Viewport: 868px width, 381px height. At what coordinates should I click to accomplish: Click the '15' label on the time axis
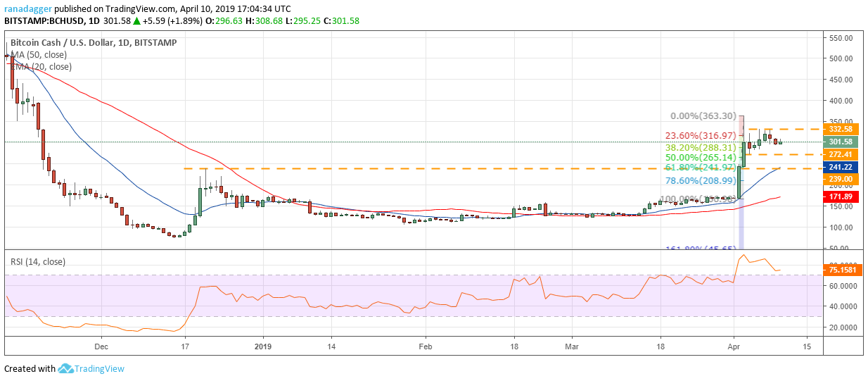808,347
